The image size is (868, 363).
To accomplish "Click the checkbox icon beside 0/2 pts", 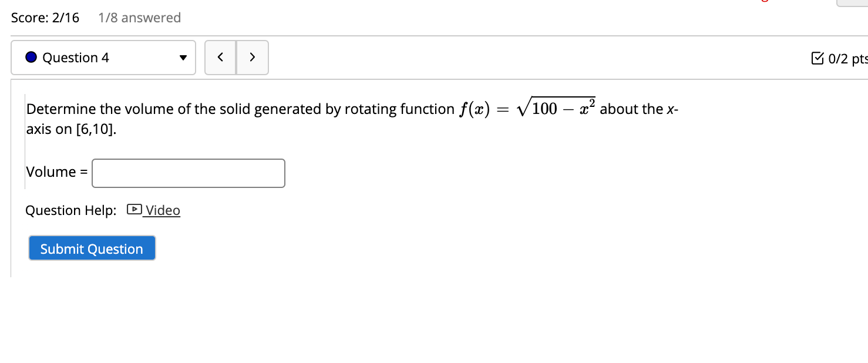I will point(819,58).
